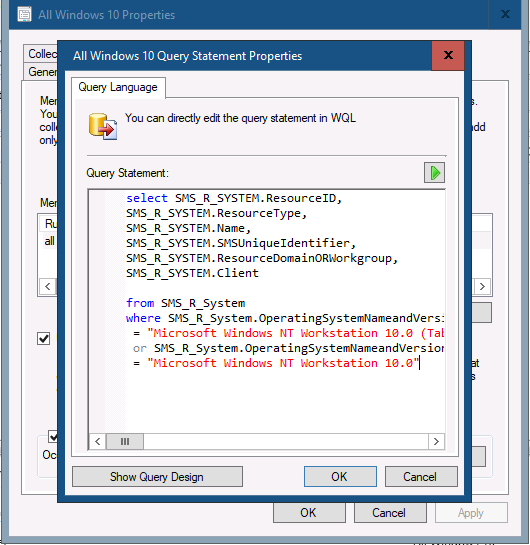Image resolution: width=530 pixels, height=545 pixels.
Task: Select the partially hidden 'Gener' tab behind dialog
Action: click(42, 72)
